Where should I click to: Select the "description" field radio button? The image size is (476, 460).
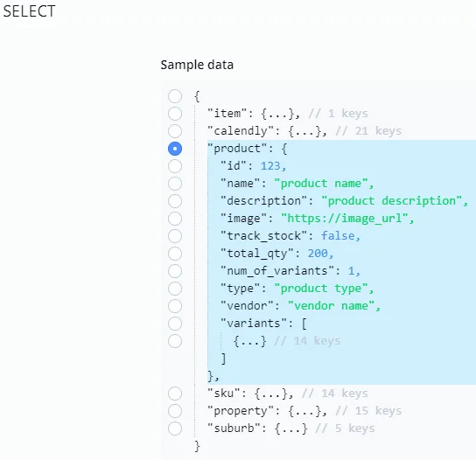(175, 201)
